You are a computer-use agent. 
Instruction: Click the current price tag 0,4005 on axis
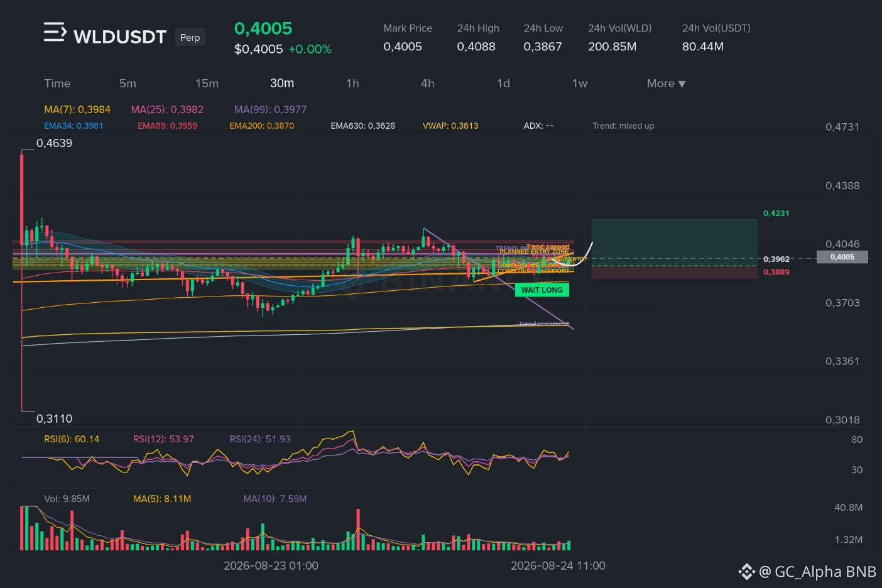pos(842,257)
